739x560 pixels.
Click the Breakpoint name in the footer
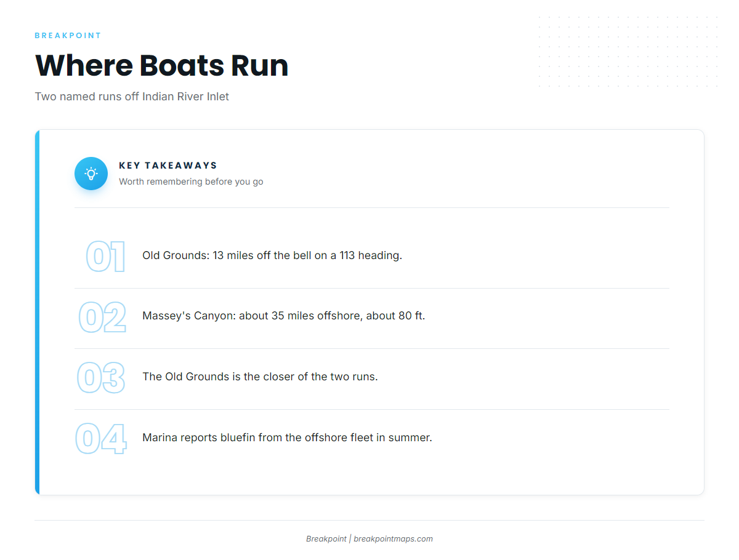pos(326,539)
